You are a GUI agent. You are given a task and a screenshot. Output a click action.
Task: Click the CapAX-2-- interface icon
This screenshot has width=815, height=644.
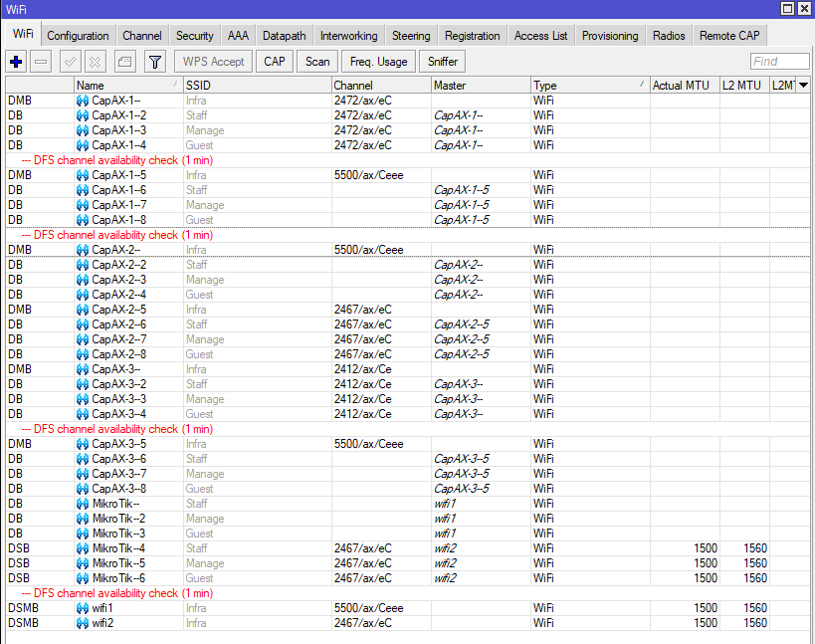(83, 250)
